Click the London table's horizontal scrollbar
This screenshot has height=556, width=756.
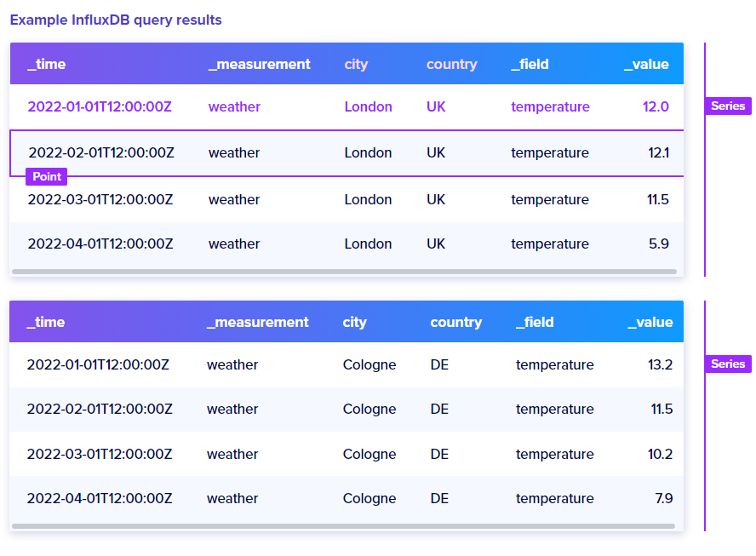tap(344, 272)
